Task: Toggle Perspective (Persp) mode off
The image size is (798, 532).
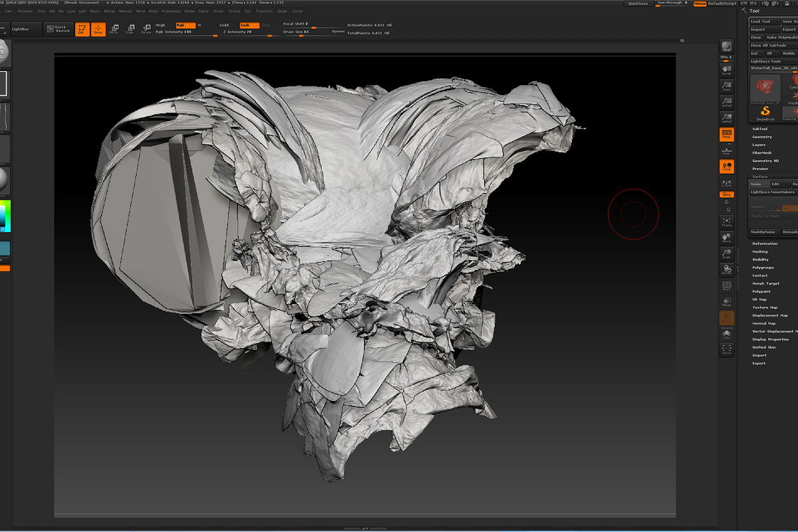Action: [726, 135]
